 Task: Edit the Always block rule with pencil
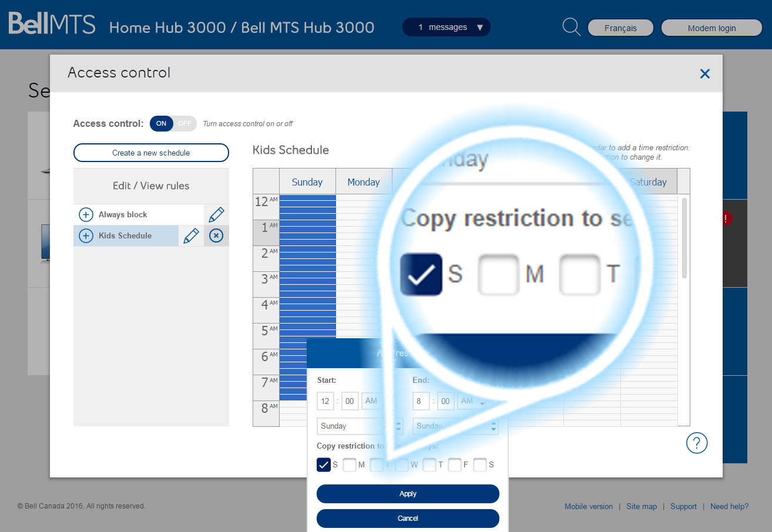pyautogui.click(x=216, y=215)
